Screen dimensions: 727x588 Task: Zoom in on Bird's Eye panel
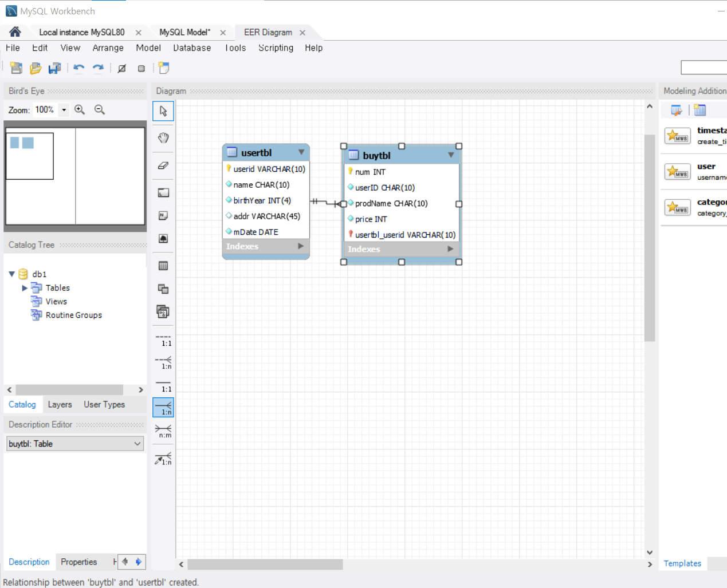point(80,109)
